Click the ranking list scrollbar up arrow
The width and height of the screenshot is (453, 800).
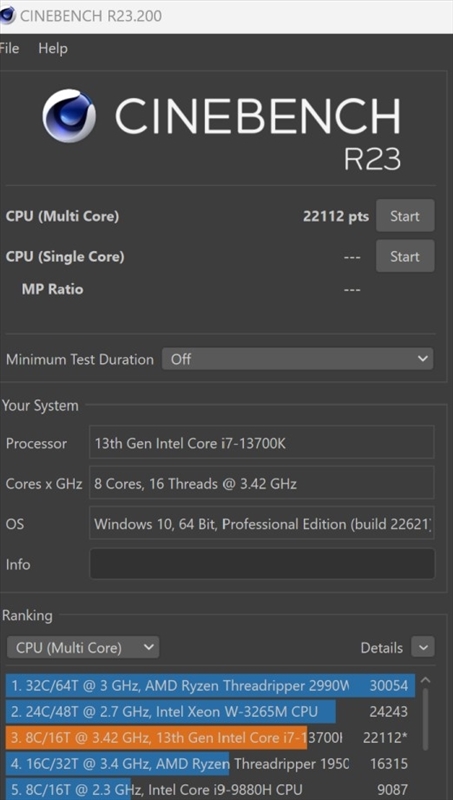426,680
